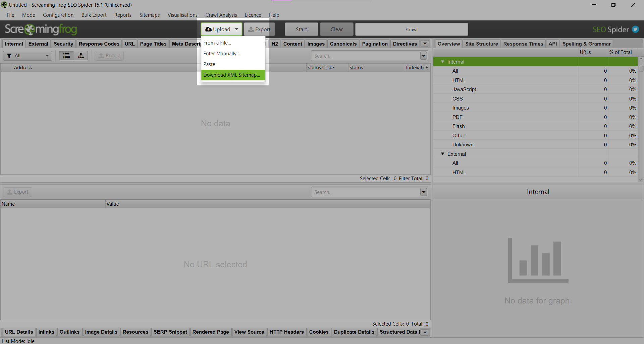Select From a File menu option
This screenshot has height=344, width=644.
point(217,43)
